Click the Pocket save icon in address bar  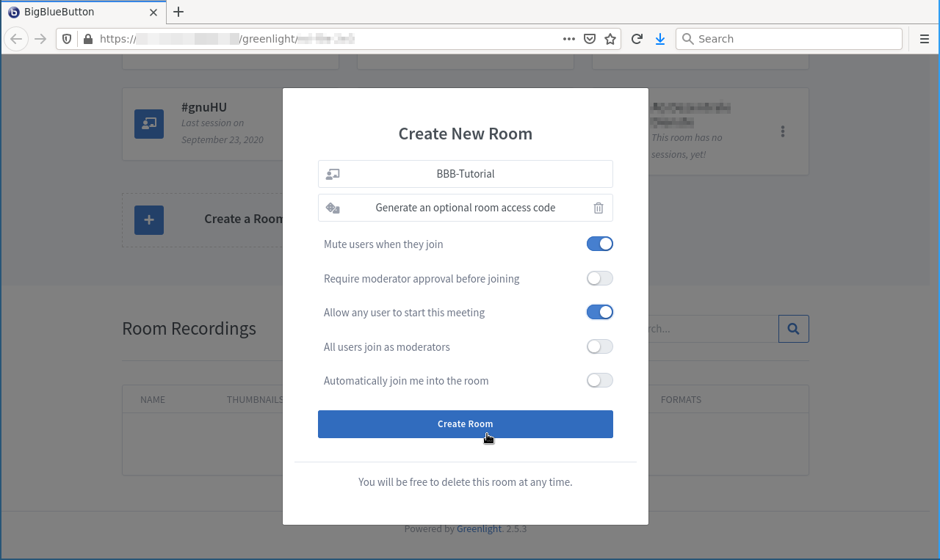(x=589, y=39)
